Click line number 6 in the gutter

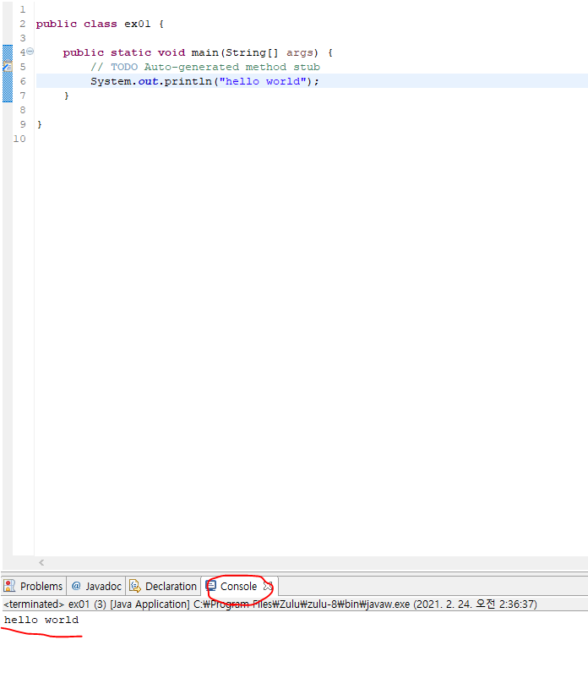[23, 81]
